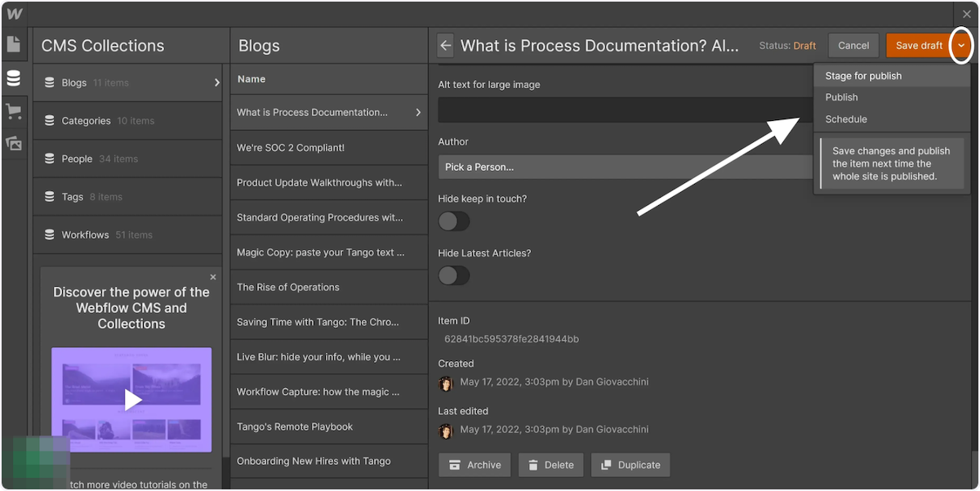Click the Save draft button
Screen dimensions: 980x491
[x=919, y=46]
